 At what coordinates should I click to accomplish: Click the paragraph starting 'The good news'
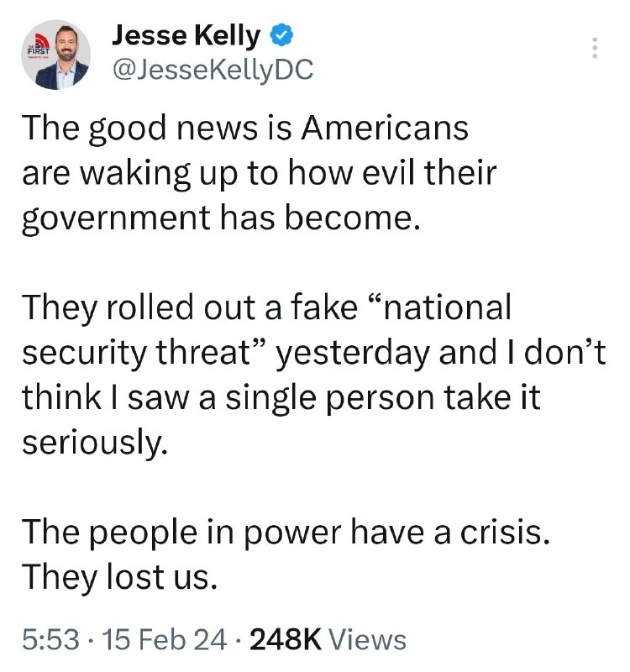coord(260,173)
